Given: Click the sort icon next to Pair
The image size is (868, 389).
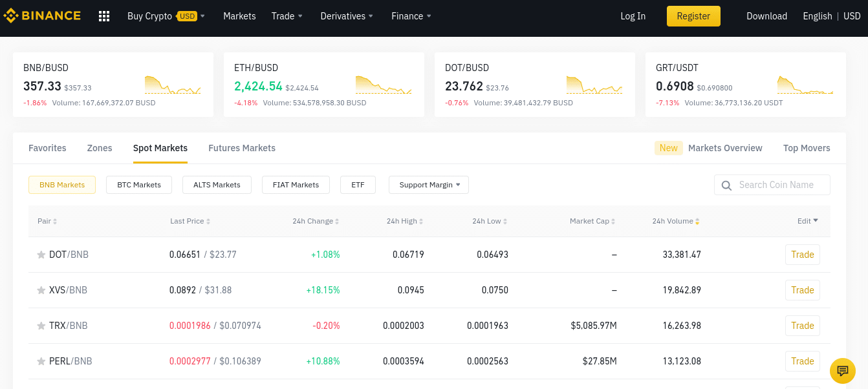Looking at the screenshot, I should [56, 220].
